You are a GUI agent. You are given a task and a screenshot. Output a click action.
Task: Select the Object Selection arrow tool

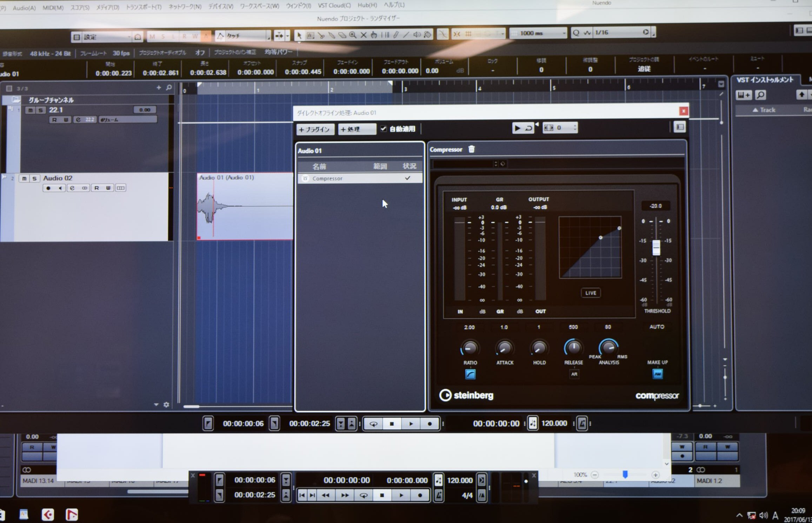click(299, 35)
